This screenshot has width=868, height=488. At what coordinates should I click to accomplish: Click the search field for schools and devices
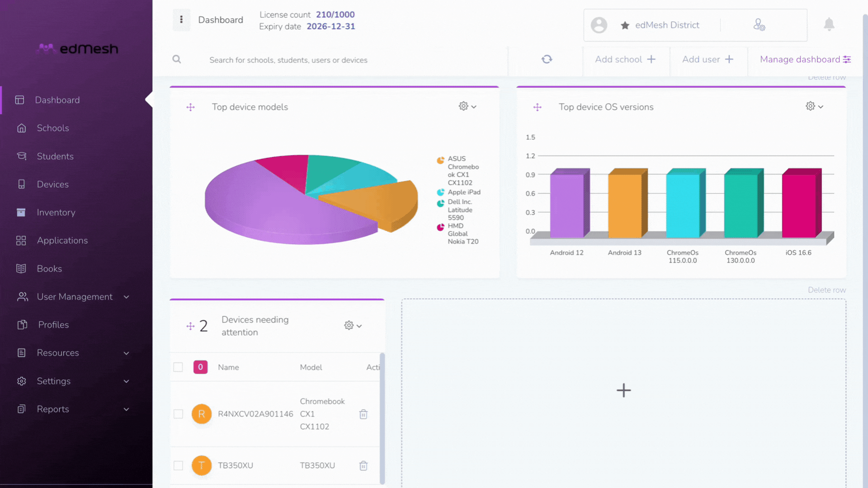pyautogui.click(x=339, y=60)
